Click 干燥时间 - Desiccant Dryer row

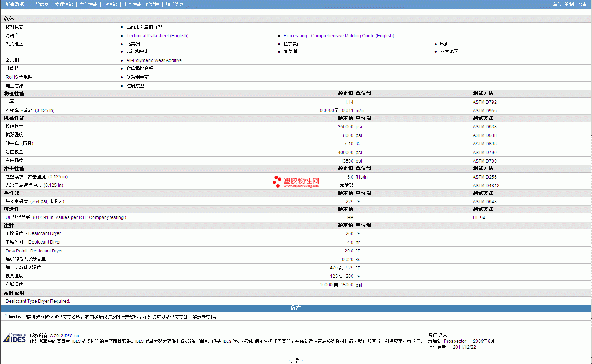(33, 242)
